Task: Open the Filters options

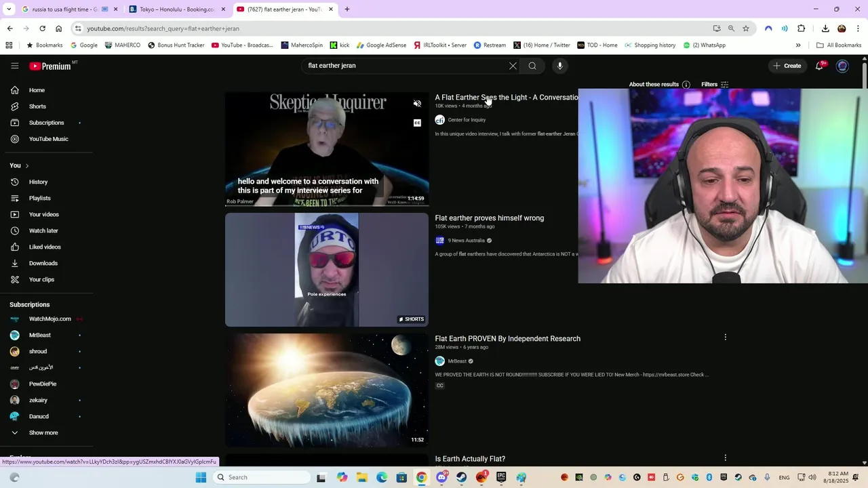Action: tap(715, 85)
